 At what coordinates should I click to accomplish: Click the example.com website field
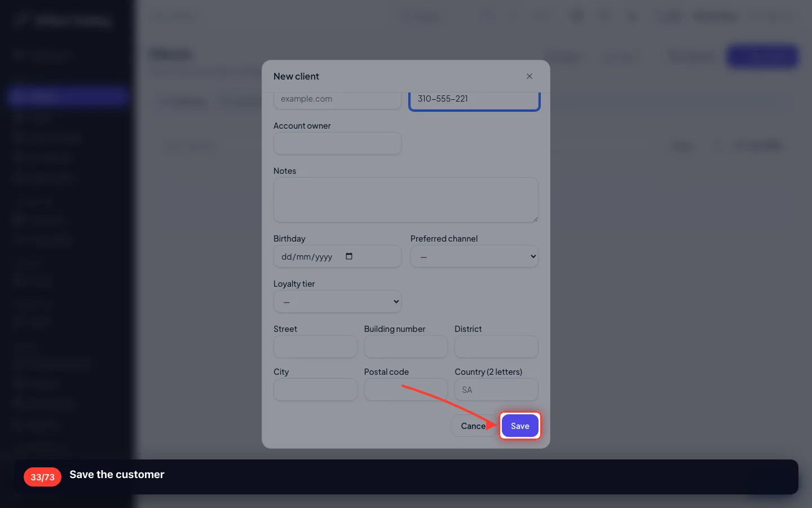coord(337,100)
